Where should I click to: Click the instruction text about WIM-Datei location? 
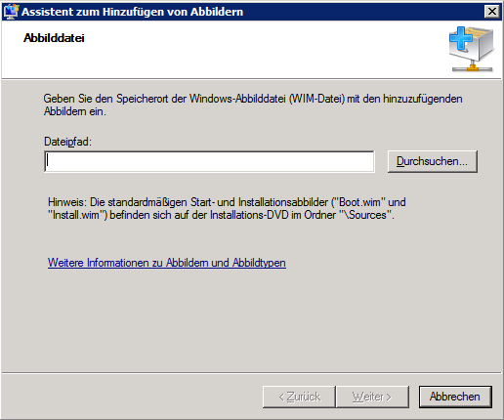tap(253, 105)
